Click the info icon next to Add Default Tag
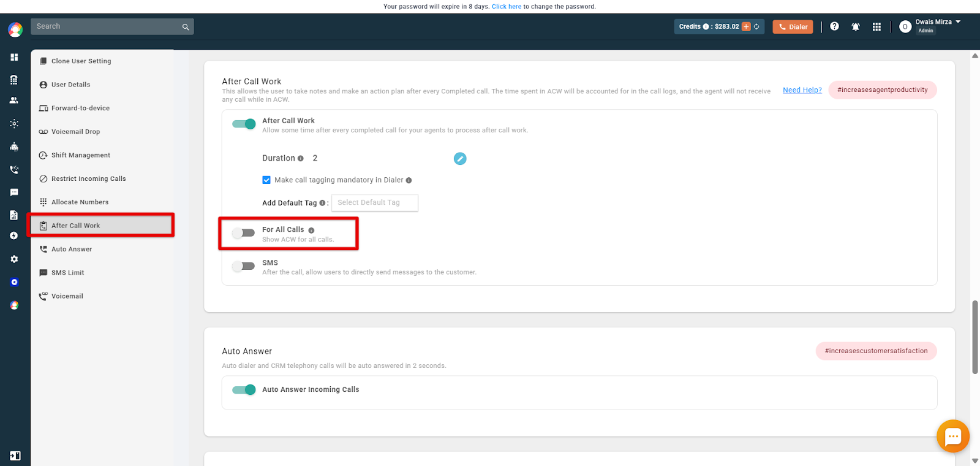 tap(322, 203)
